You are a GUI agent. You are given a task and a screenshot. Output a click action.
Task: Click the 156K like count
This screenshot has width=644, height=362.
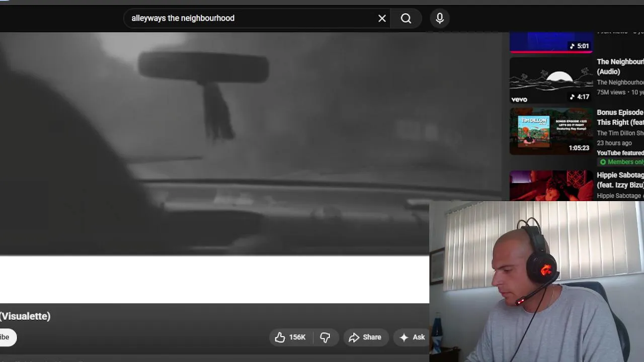(297, 337)
